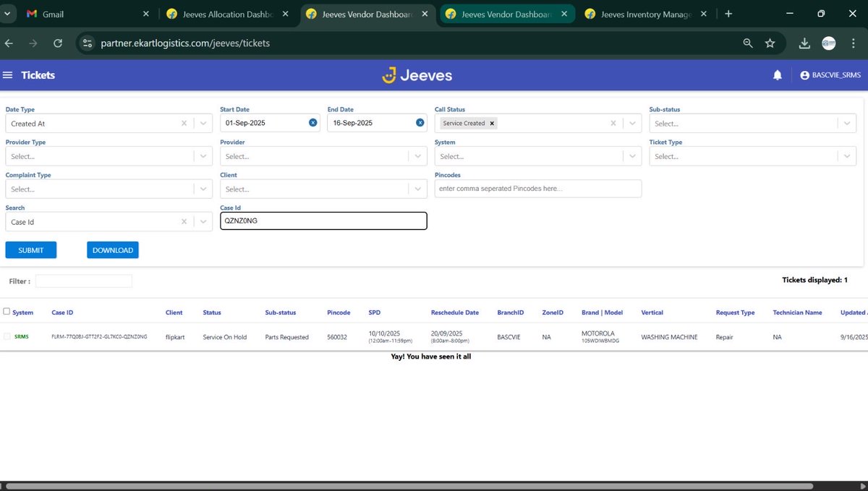Click the Parts Requested sub-status cell

pyautogui.click(x=287, y=337)
